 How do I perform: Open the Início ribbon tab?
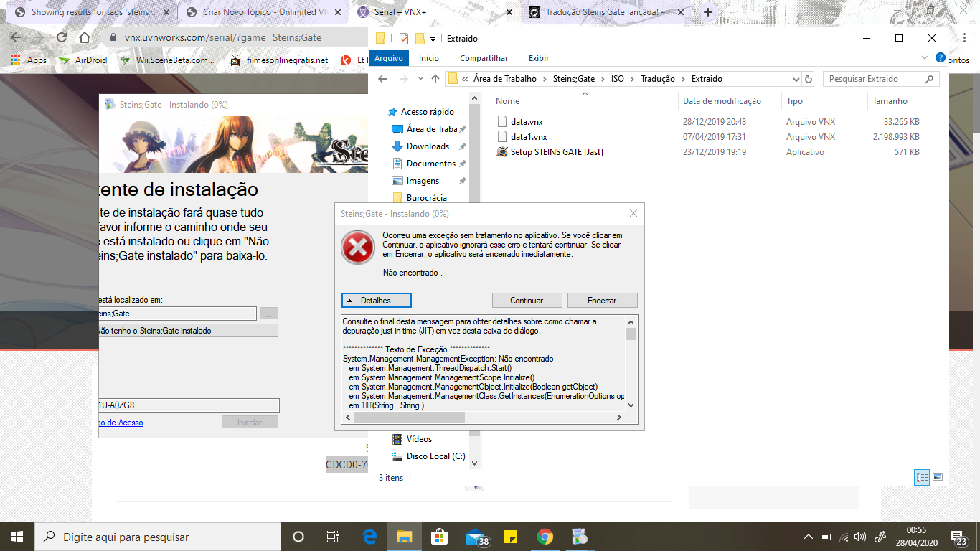click(x=429, y=58)
